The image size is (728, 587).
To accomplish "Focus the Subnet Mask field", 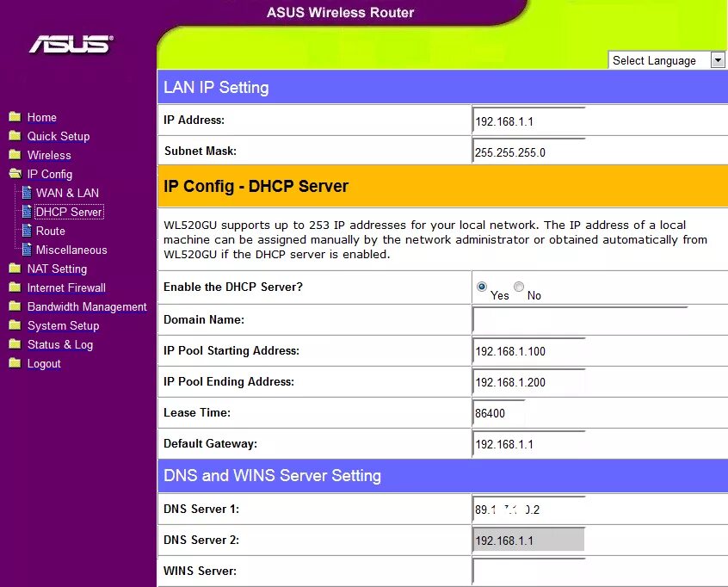I will tap(528, 151).
